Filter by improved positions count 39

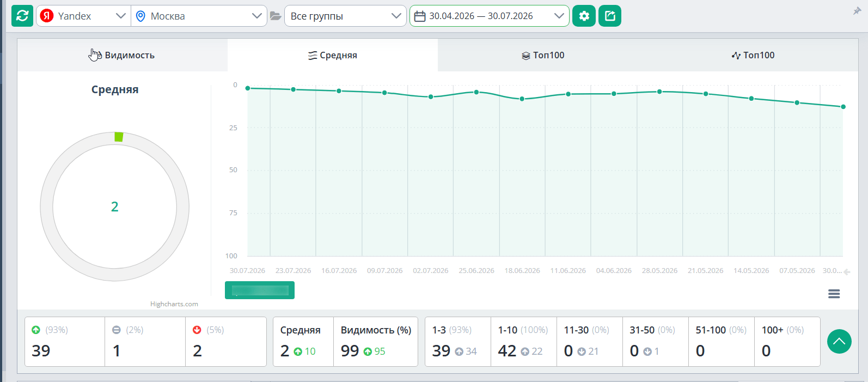pos(65,342)
